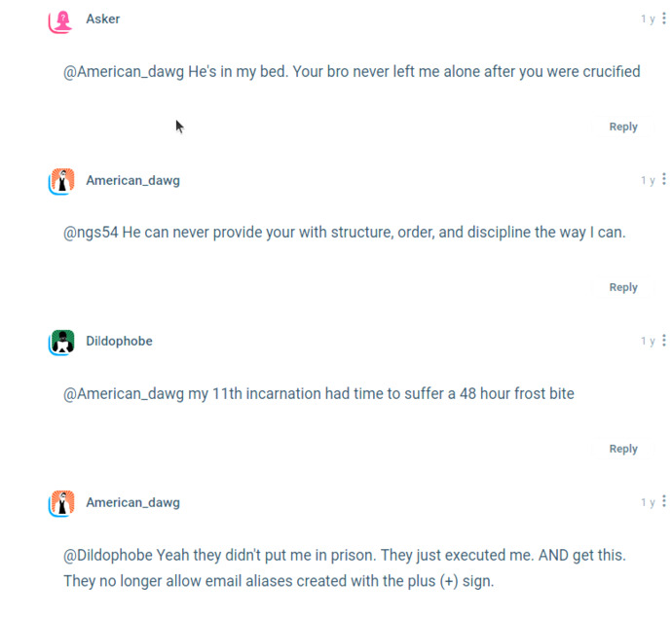Open Asker's pink profile avatar
The width and height of the screenshot is (672, 620).
[60, 21]
